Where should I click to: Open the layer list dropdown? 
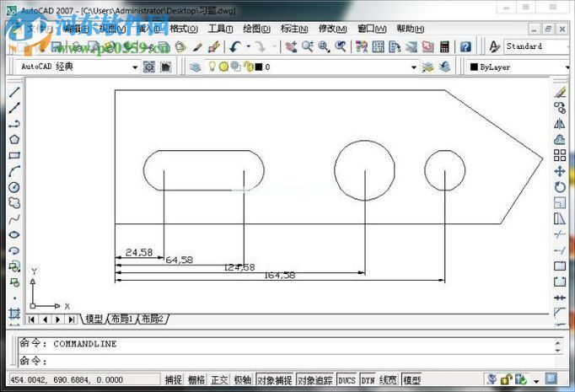click(413, 67)
